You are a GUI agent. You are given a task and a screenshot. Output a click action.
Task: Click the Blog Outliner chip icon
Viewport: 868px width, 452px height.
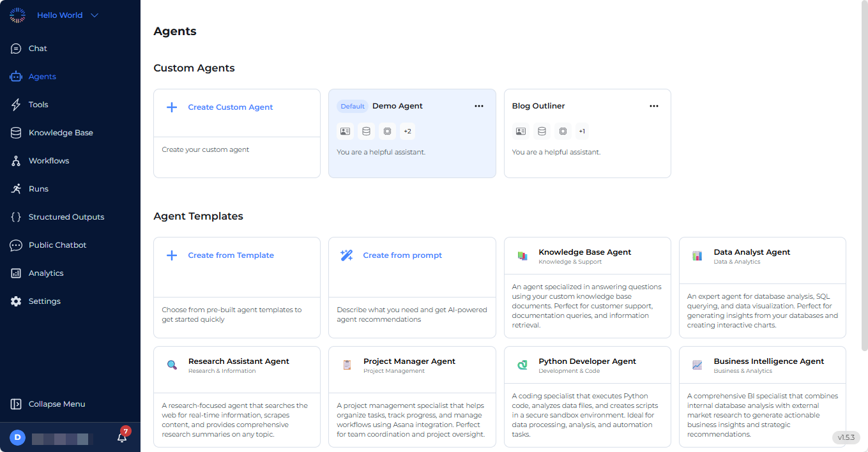point(563,132)
